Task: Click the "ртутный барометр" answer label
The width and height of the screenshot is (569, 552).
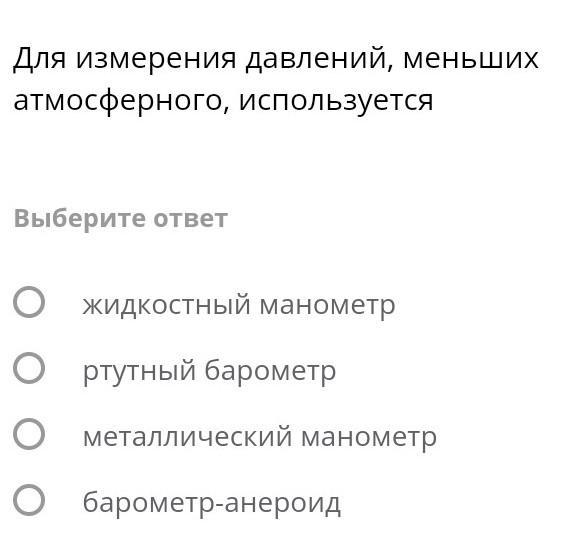Action: [209, 371]
